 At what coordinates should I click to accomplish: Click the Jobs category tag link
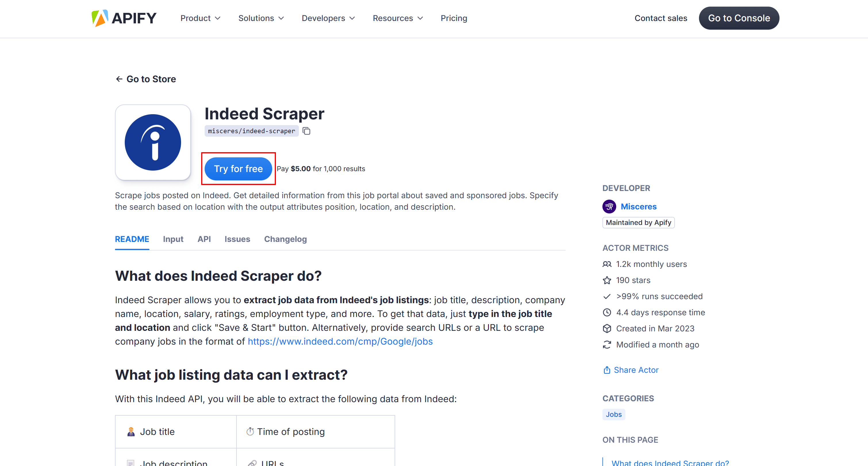click(614, 414)
